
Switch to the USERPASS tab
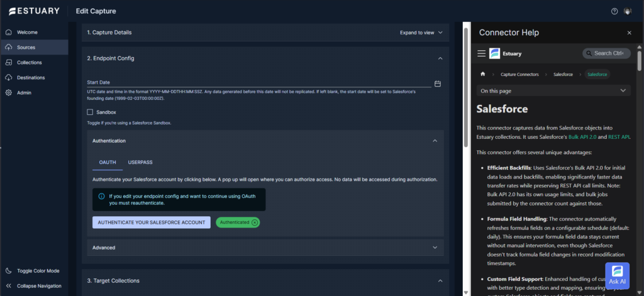click(140, 162)
